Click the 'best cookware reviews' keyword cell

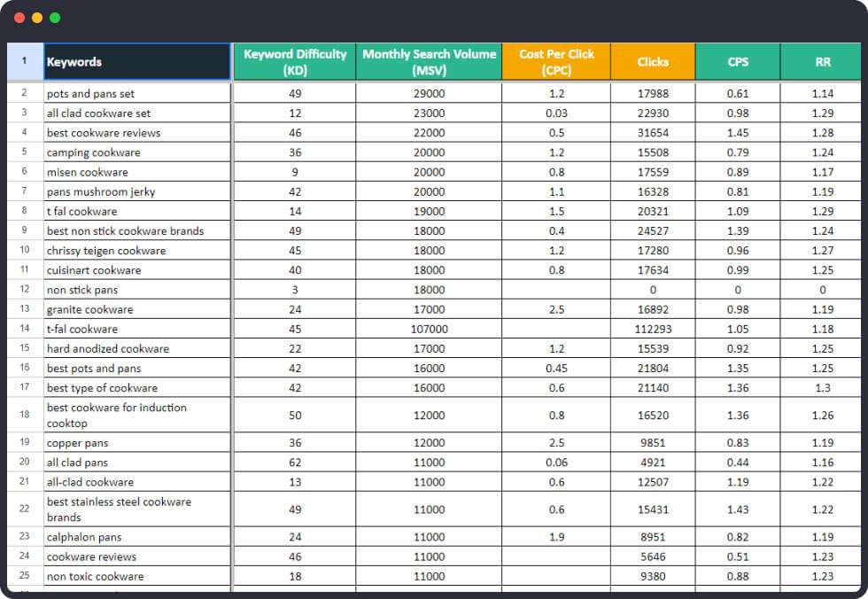[x=137, y=132]
